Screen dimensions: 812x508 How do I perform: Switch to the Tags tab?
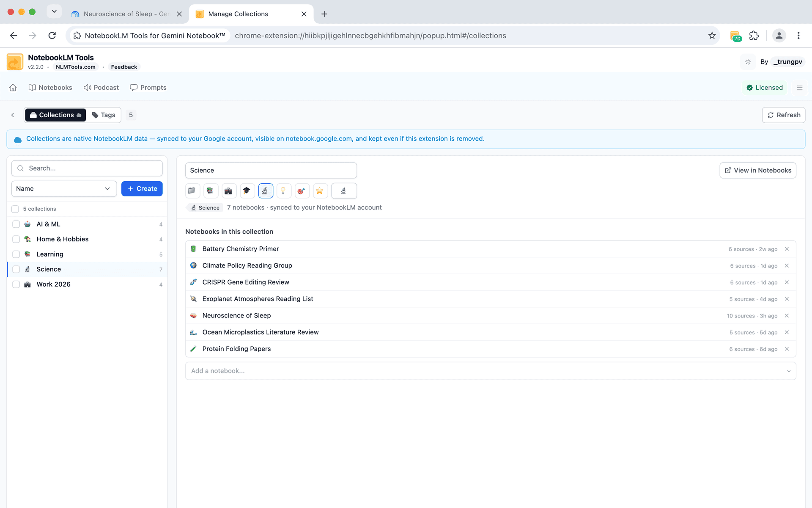coord(104,115)
